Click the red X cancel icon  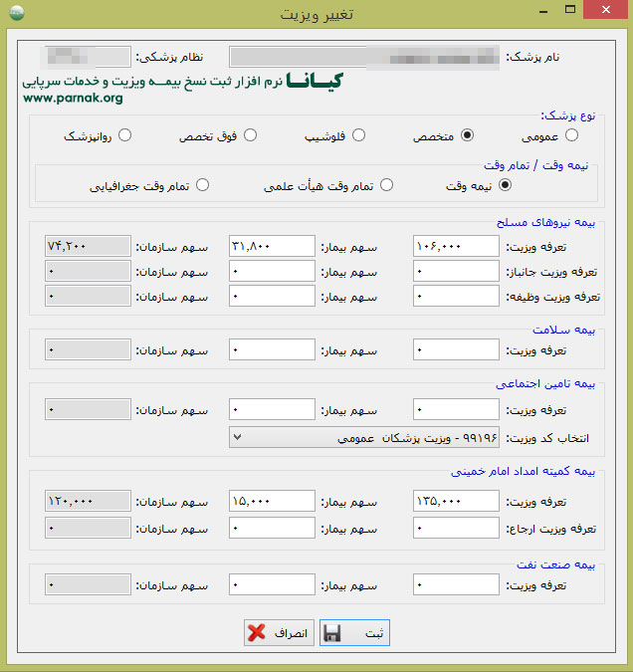tap(257, 632)
